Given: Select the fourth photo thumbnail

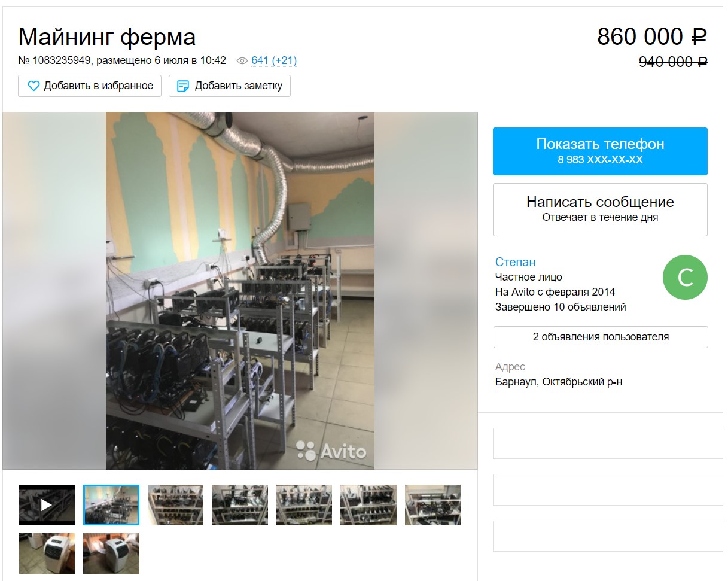Looking at the screenshot, I should (240, 505).
